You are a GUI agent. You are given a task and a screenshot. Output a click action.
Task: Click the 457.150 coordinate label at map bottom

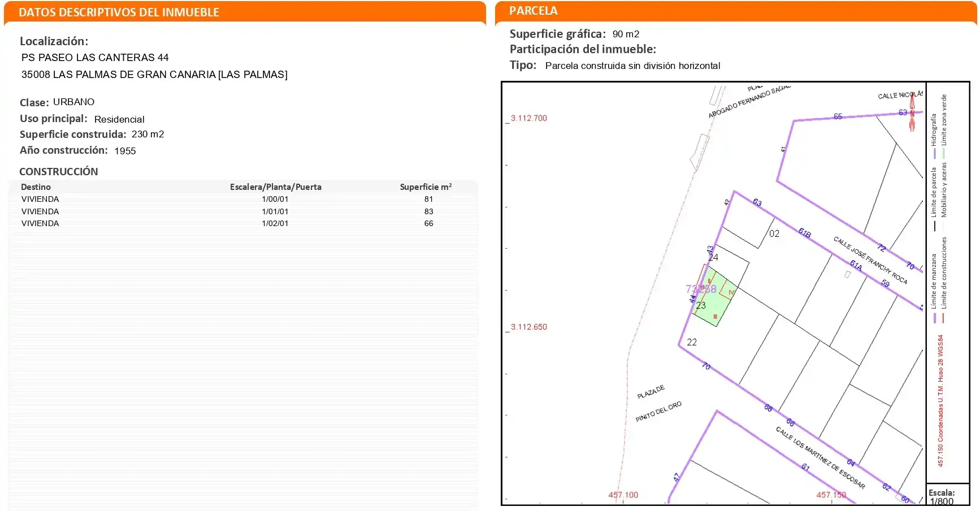(831, 495)
